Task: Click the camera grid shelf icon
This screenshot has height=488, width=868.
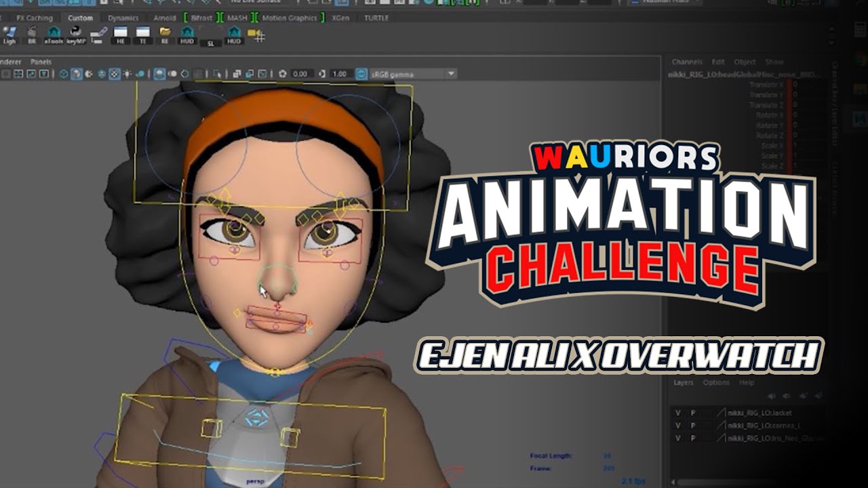Action: point(256,35)
